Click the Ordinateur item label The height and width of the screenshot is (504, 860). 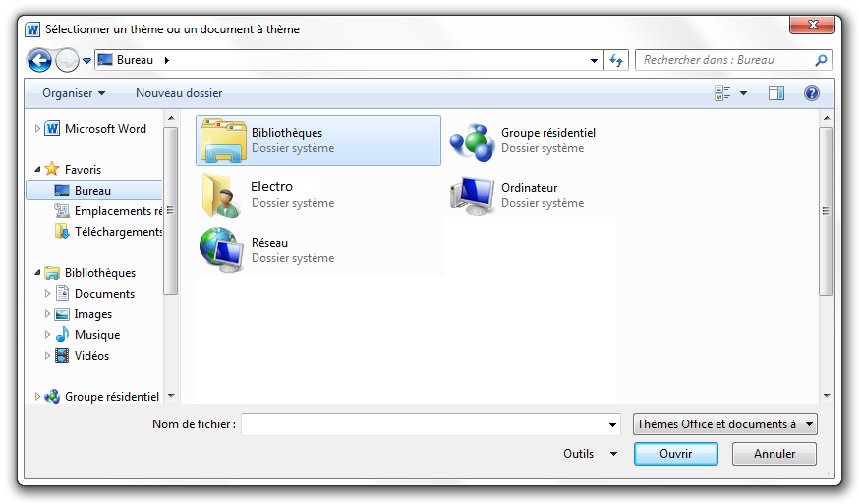(x=530, y=187)
